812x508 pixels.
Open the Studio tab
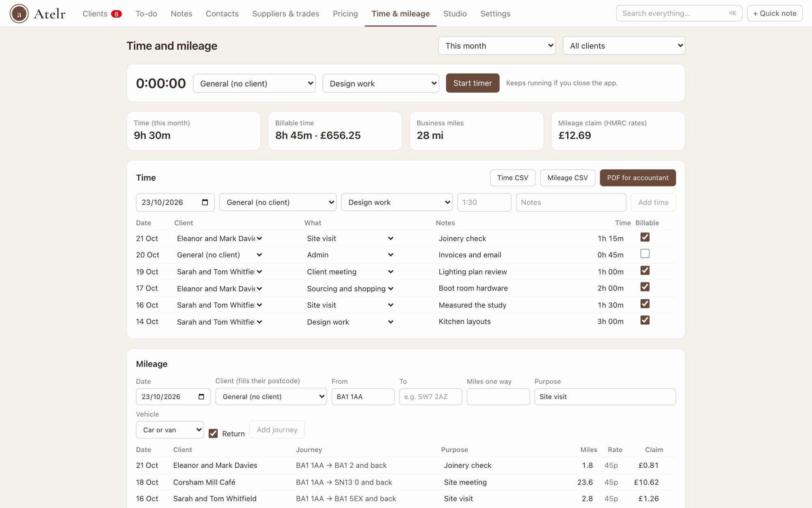tap(455, 14)
